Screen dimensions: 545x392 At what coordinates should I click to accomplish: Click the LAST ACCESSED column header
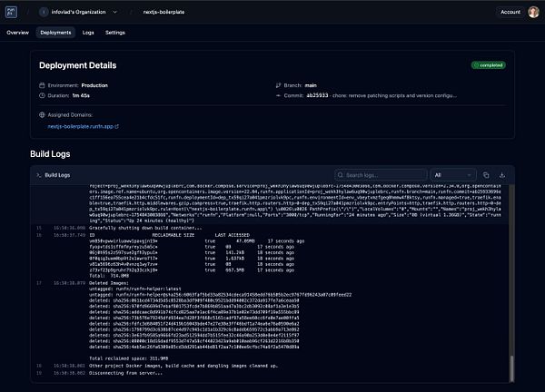click(x=233, y=235)
